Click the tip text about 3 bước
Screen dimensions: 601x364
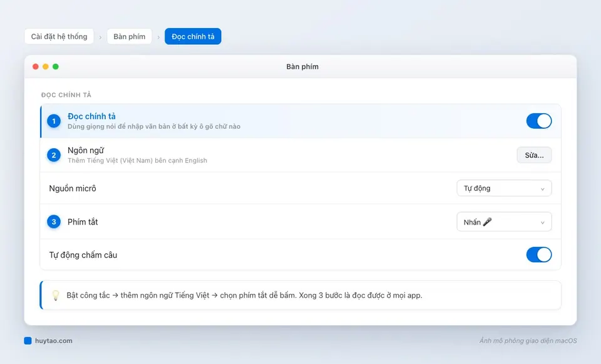point(245,295)
